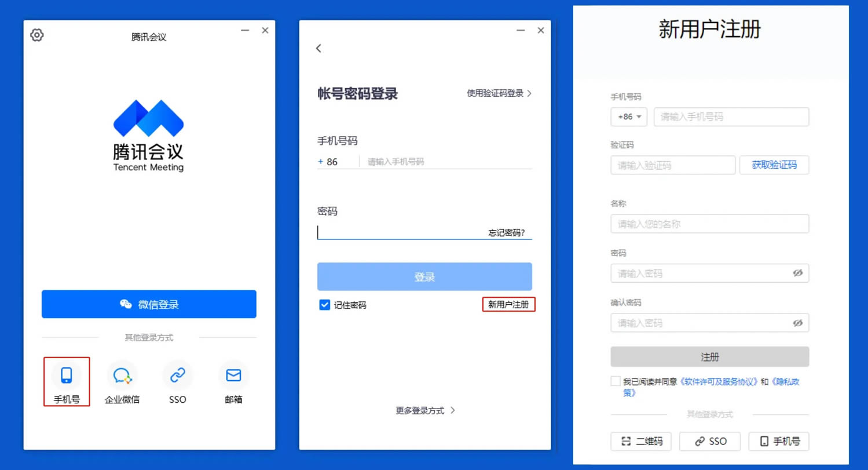Open the settings gear in 腾讯会议 window
868x470 pixels.
point(36,35)
